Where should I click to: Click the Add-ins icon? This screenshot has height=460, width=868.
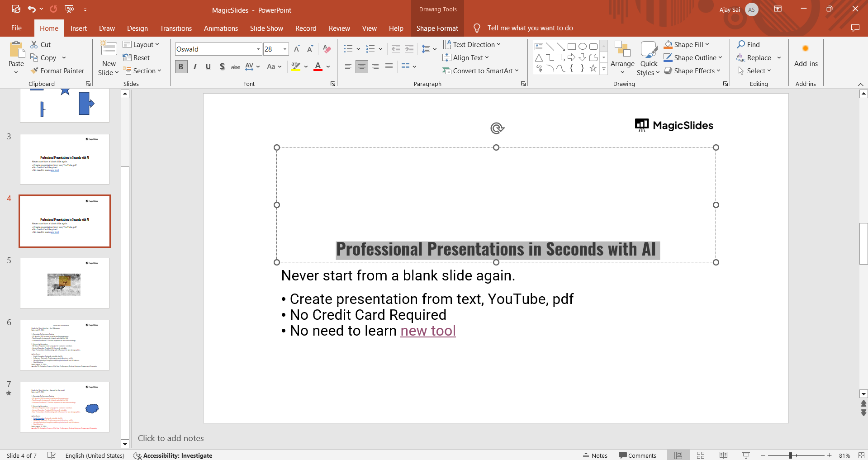(805, 49)
